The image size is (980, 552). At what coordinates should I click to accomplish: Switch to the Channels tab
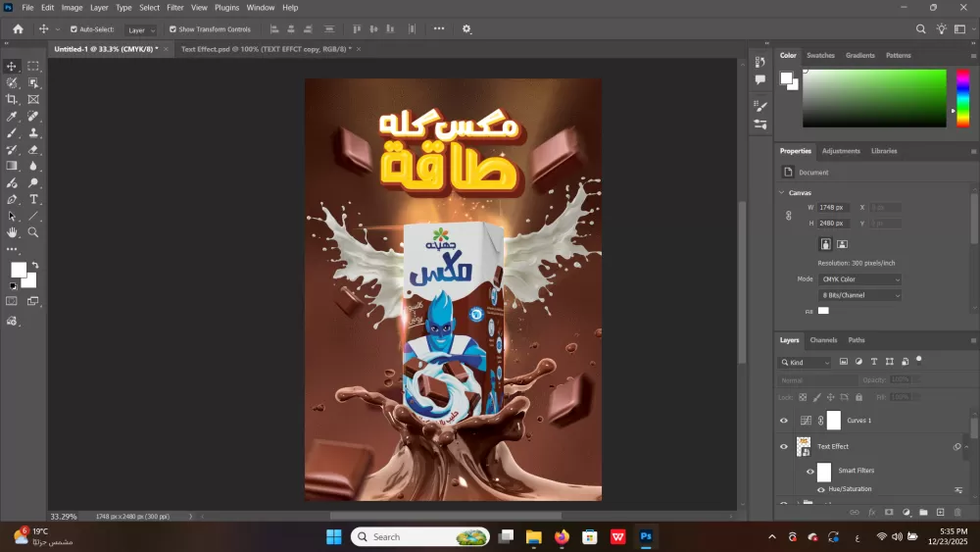[x=823, y=340]
